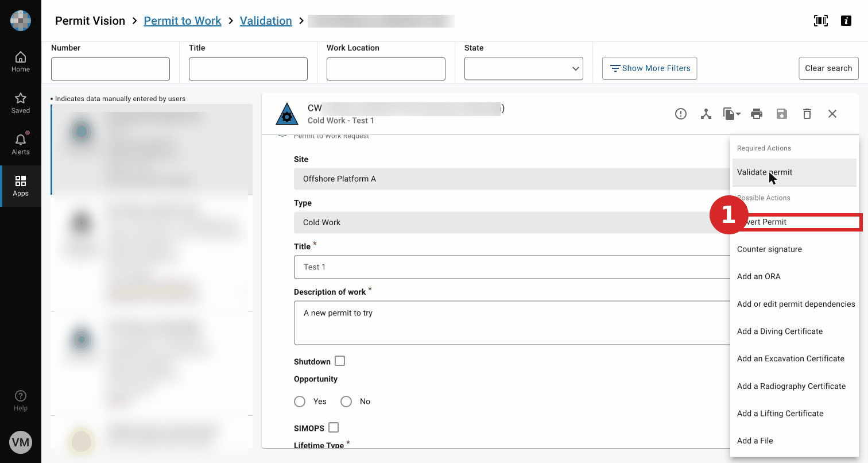Print the permit with printer icon
This screenshot has width=868, height=463.
click(x=757, y=114)
